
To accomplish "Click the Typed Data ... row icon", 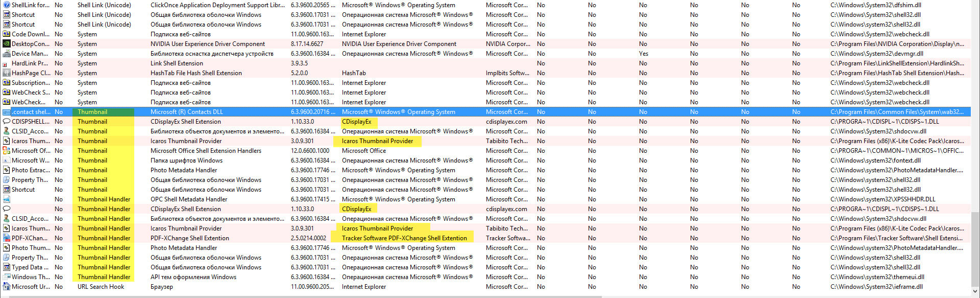I will (7, 267).
